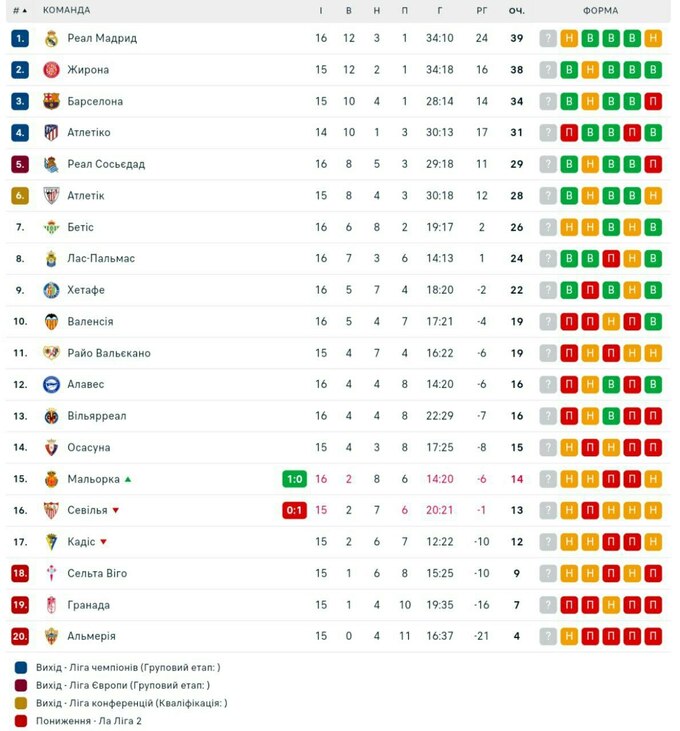
Task: Click the green 1:0 live score badge
Action: click(294, 479)
